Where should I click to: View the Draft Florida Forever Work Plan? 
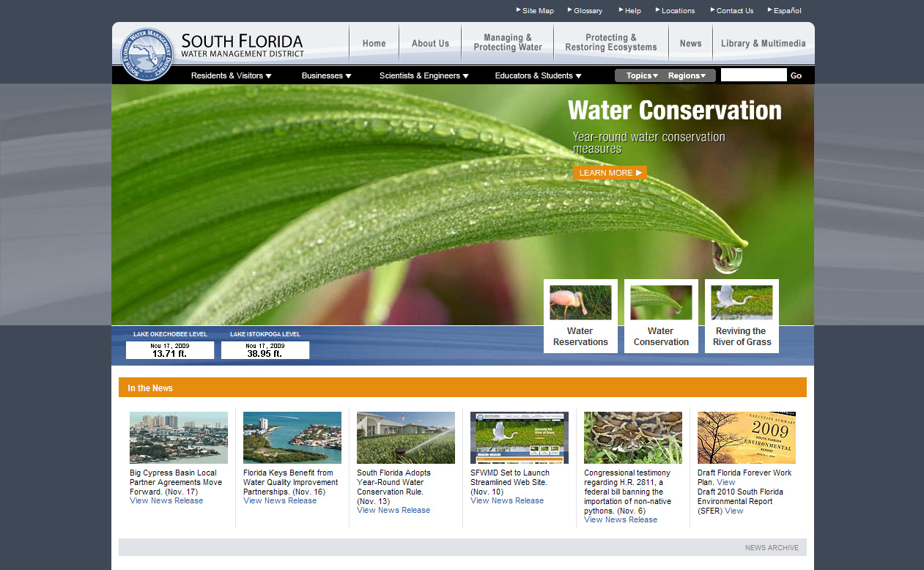coord(725,482)
